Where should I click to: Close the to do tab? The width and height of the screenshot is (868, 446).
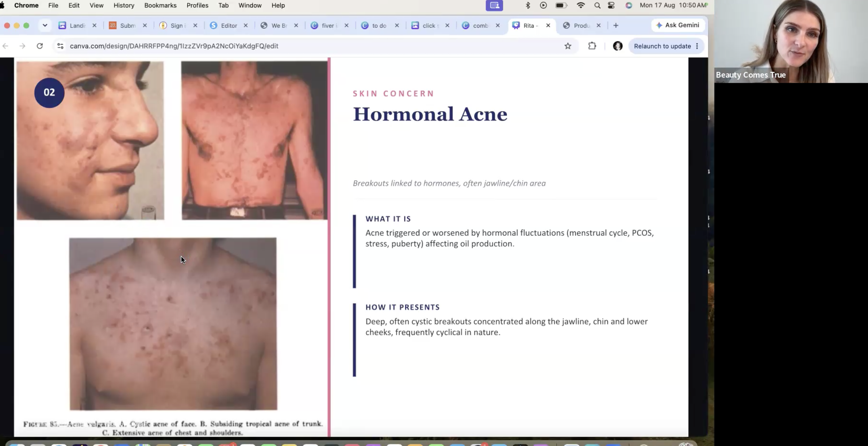pyautogui.click(x=397, y=26)
